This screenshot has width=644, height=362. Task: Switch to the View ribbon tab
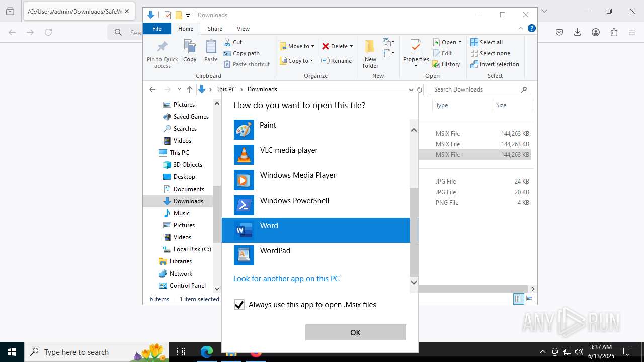tap(243, 29)
